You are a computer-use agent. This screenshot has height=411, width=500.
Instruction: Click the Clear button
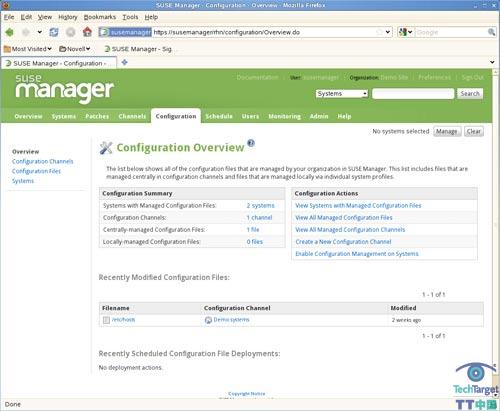pos(474,131)
